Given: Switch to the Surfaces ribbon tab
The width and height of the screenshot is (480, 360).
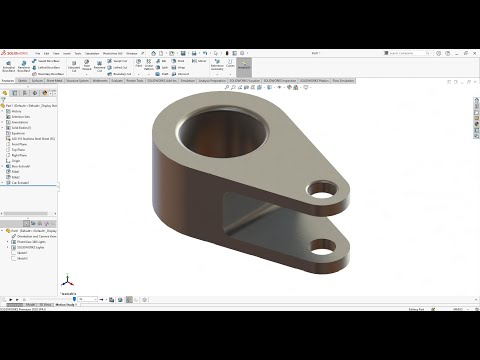Looking at the screenshot, I should tap(37, 81).
